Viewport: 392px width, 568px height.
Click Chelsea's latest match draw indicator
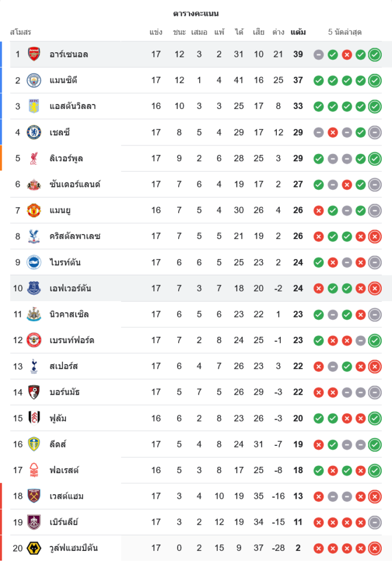(374, 132)
